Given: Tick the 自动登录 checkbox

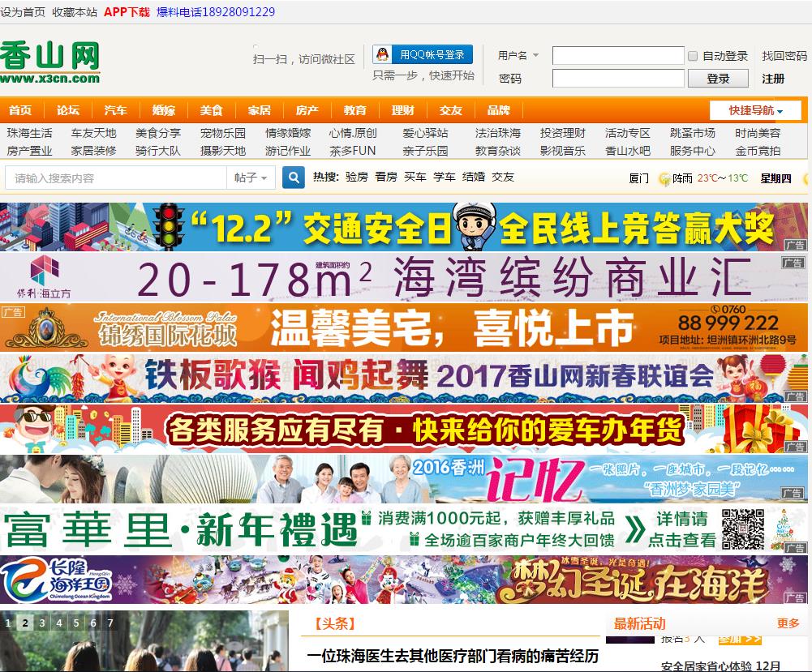Looking at the screenshot, I should click(x=693, y=56).
